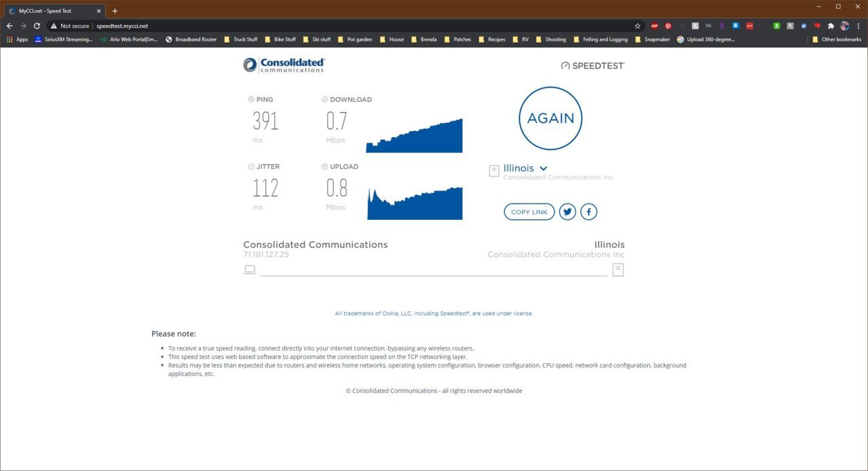Viewport: 868px width, 471px height.
Task: Click the 0.7 Mbps download value
Action: coord(337,121)
